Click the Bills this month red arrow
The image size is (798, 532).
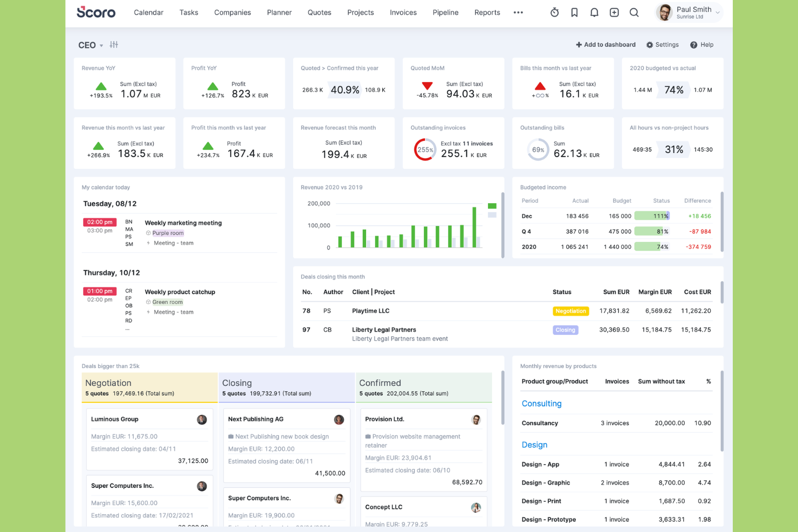(540, 86)
